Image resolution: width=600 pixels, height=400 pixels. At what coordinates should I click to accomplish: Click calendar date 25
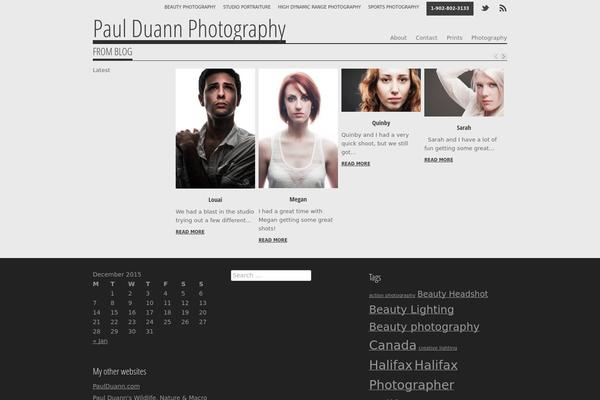click(167, 322)
